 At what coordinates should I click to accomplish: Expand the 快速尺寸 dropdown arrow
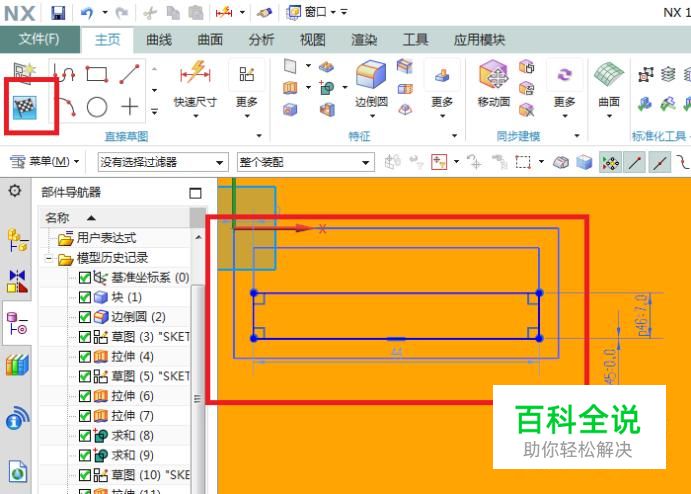[196, 116]
